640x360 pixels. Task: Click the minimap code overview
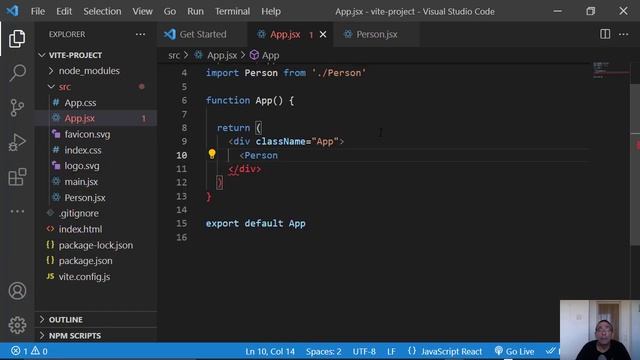(610, 70)
